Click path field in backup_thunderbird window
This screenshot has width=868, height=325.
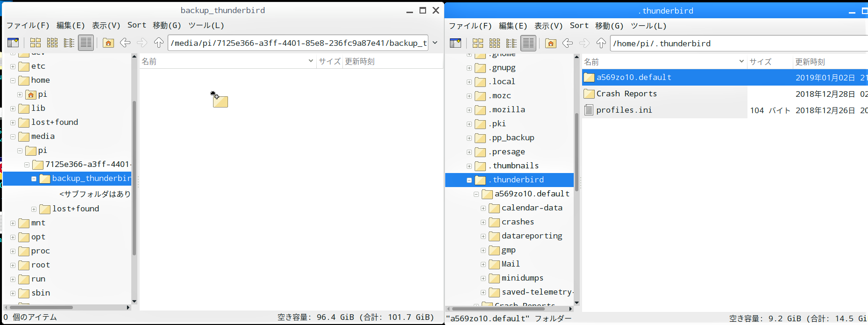coord(298,43)
